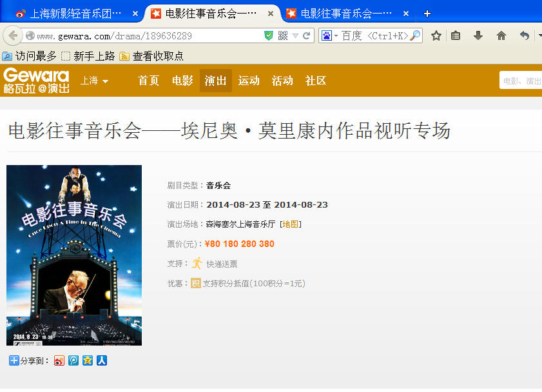Close the active 电影往事音乐会 tab
This screenshot has width=542, height=392.
(x=271, y=14)
